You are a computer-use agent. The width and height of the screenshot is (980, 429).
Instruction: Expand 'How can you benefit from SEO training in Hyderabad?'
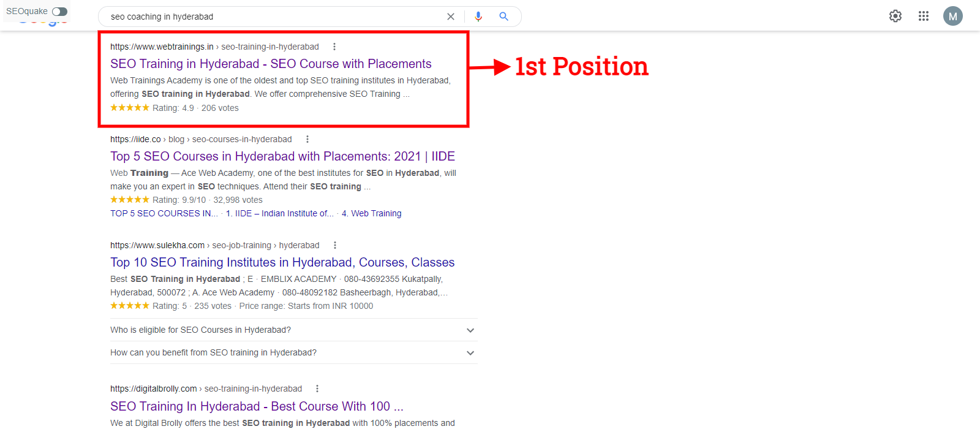[294, 352]
